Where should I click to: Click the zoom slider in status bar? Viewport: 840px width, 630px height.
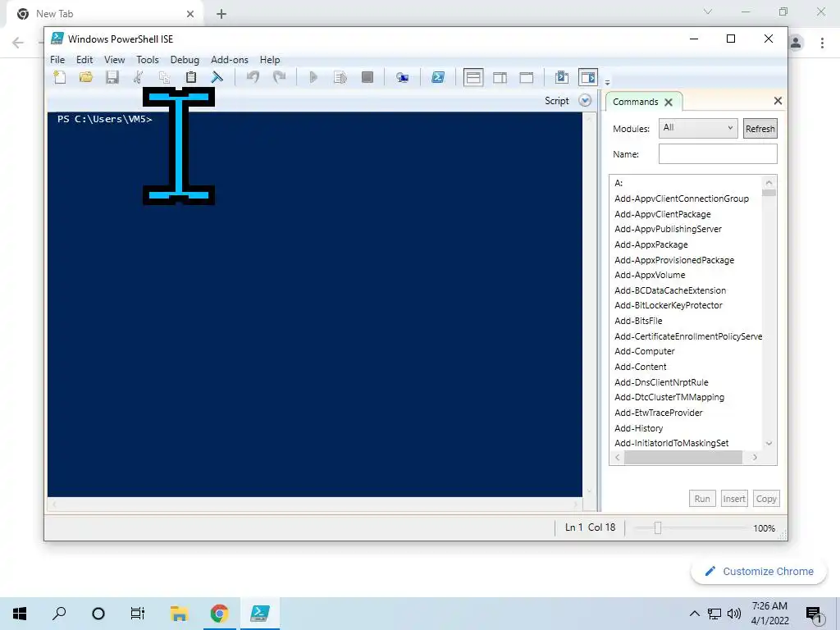coord(658,528)
